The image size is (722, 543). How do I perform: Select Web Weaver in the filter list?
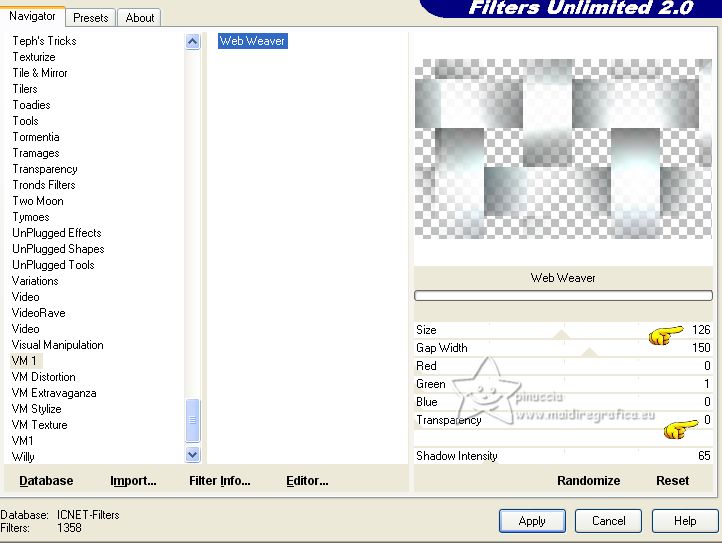click(252, 41)
